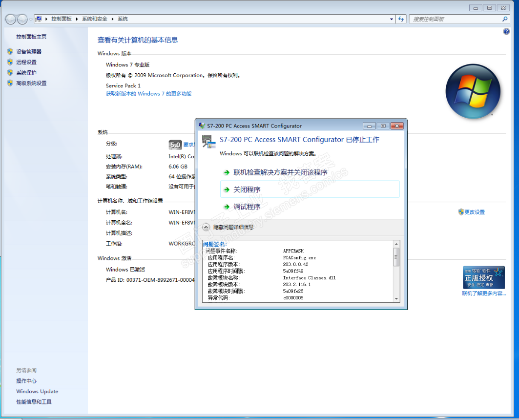Click exception code c0000005 value

tap(293, 298)
